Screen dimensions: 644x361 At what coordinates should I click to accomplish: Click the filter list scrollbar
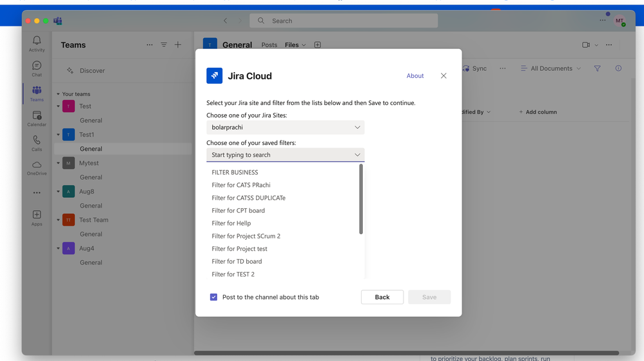pyautogui.click(x=361, y=199)
